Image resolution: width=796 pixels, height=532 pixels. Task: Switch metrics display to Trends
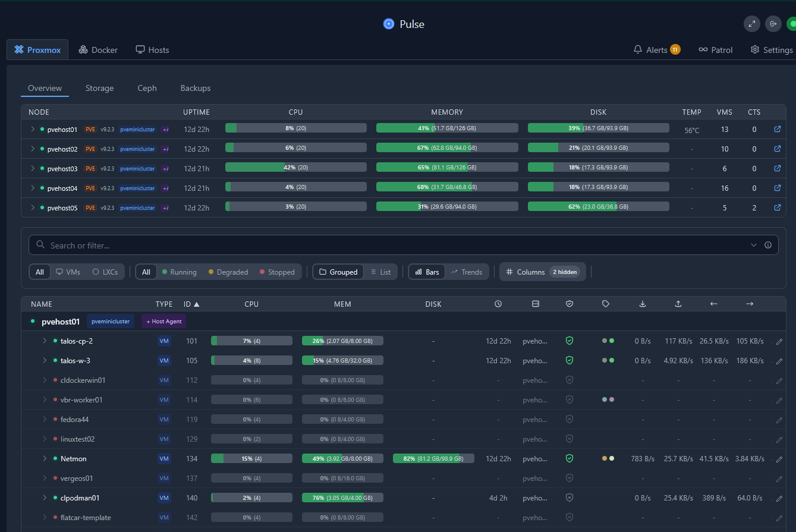coord(467,272)
